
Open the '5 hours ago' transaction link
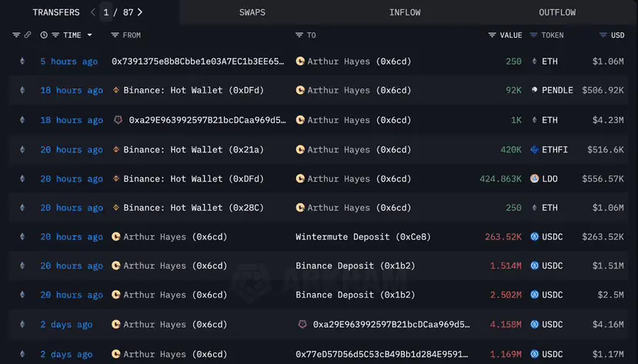pos(68,62)
